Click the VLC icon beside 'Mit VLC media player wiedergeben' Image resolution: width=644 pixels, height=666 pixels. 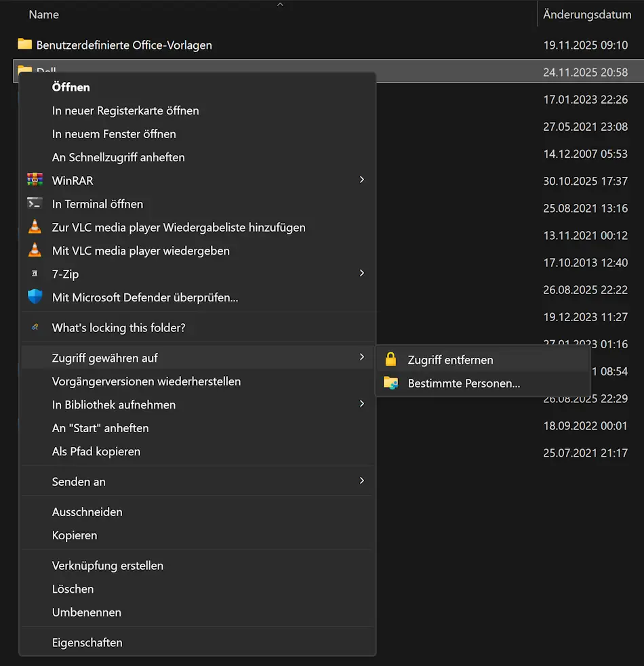35,250
